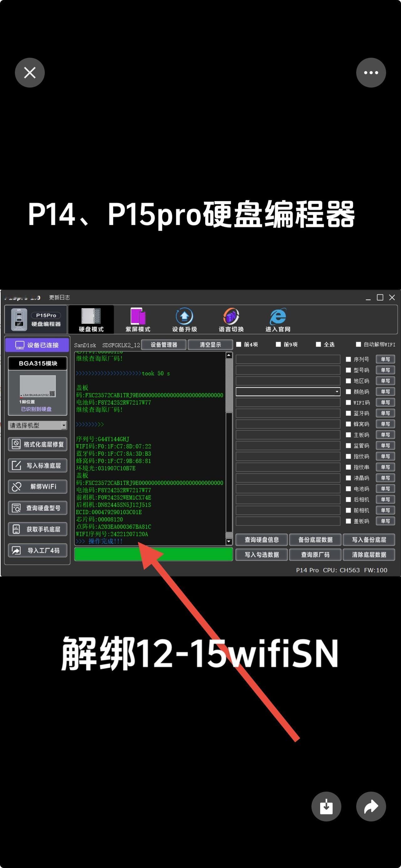401x868 pixels.
Task: Click 单写 button for 主板码
Action: tap(385, 435)
